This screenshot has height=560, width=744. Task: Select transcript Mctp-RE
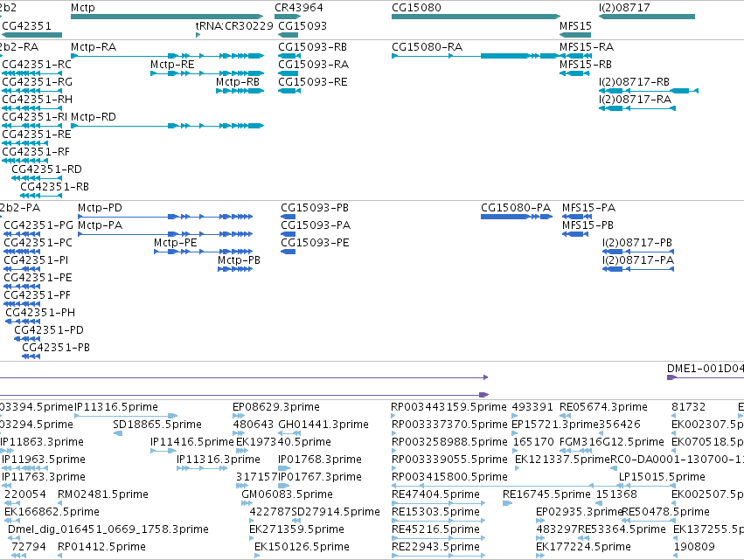[172, 65]
